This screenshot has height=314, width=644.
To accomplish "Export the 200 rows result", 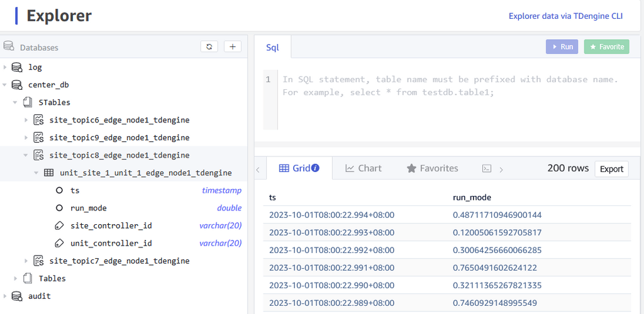I will (x=611, y=169).
